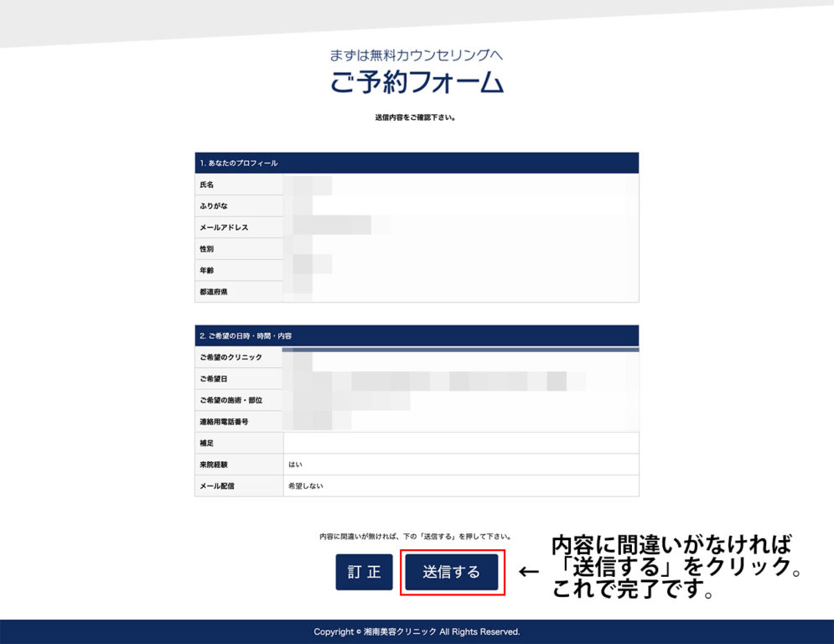
Task: Select the 性別 (Gender) row
Action: pyautogui.click(x=238, y=248)
